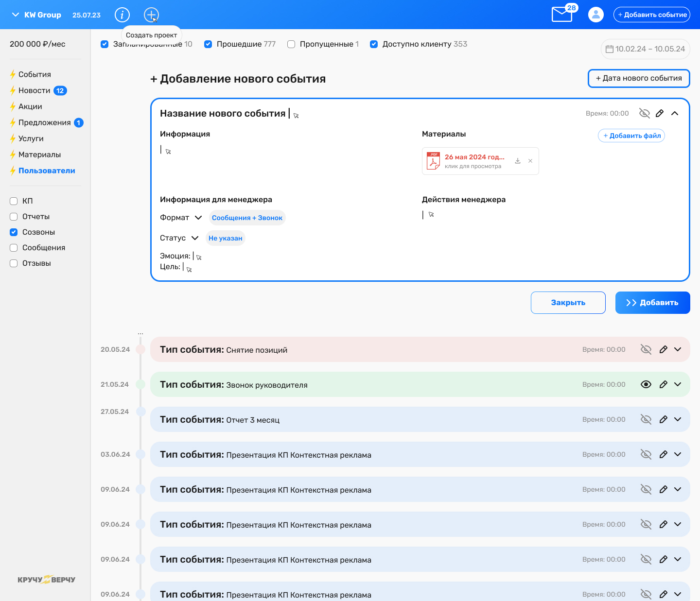Click the Добавить событие header button
The width and height of the screenshot is (700, 601).
(652, 15)
